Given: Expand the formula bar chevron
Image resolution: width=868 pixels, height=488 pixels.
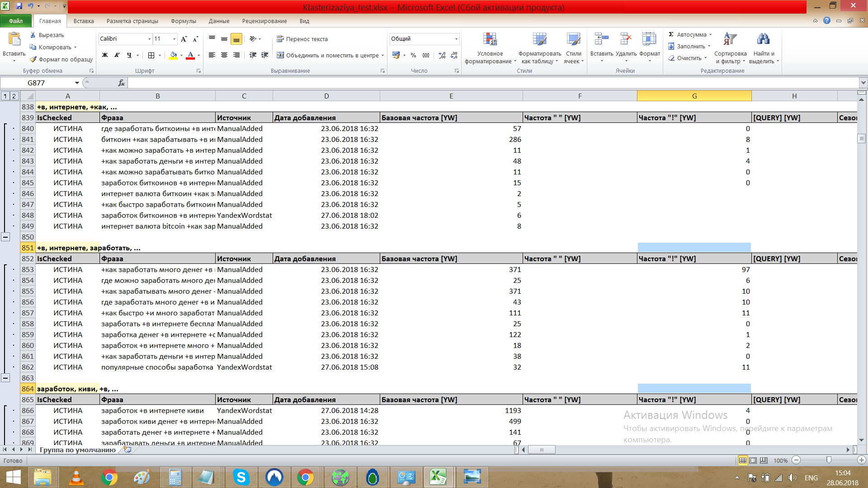Looking at the screenshot, I should pyautogui.click(x=863, y=83).
